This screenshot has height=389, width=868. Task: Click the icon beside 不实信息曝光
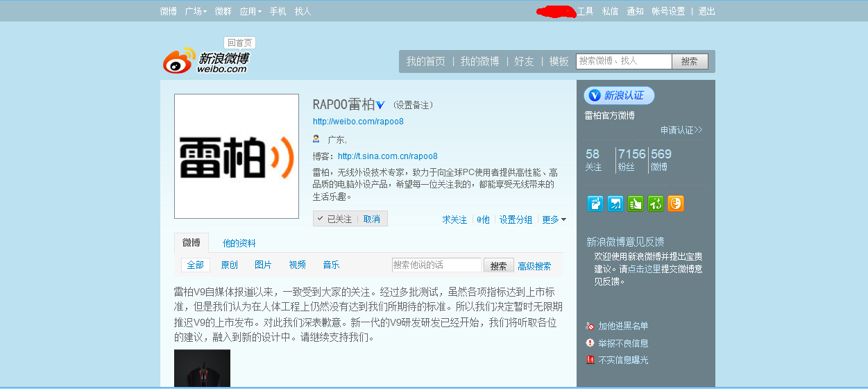[590, 360]
